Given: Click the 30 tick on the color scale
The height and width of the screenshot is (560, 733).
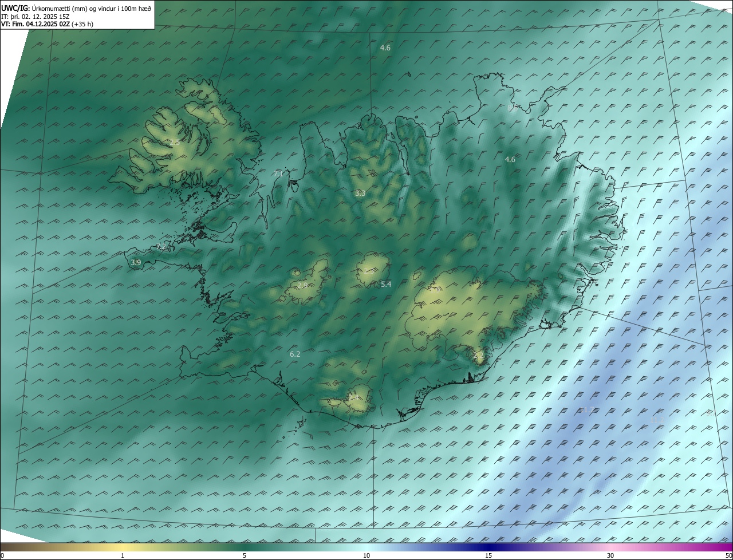Looking at the screenshot, I should coord(610,555).
